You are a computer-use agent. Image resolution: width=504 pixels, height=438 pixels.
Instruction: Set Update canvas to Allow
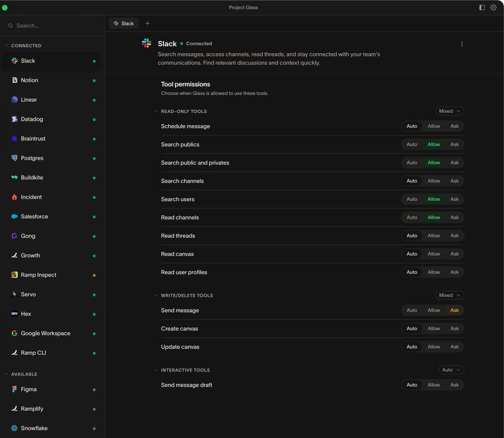434,347
